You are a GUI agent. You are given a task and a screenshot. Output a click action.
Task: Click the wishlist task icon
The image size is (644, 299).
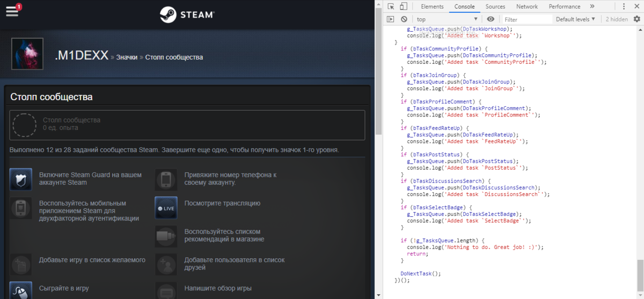coord(21,265)
